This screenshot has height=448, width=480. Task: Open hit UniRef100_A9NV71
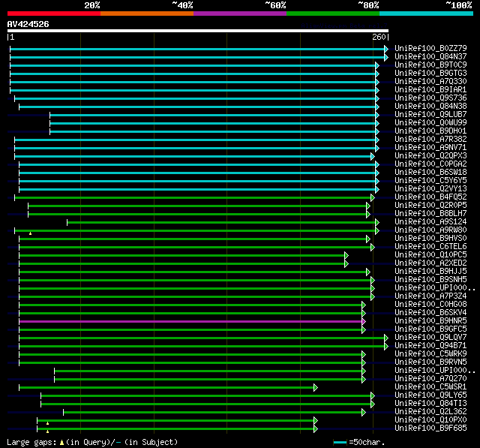click(430, 147)
